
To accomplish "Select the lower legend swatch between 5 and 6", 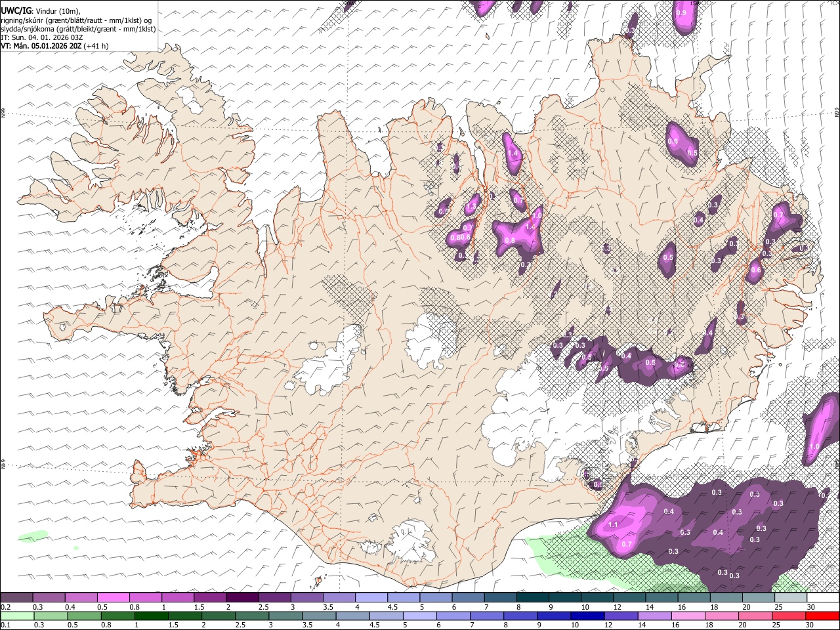I will coord(419,616).
